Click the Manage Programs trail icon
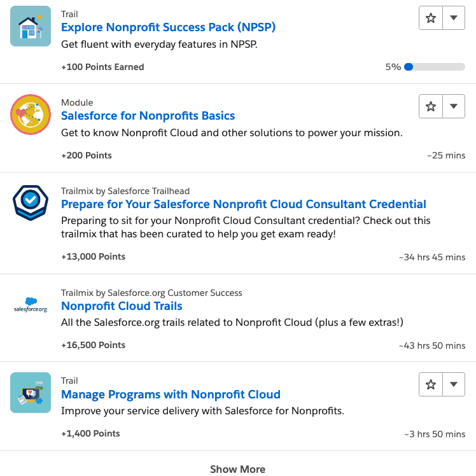 31,393
